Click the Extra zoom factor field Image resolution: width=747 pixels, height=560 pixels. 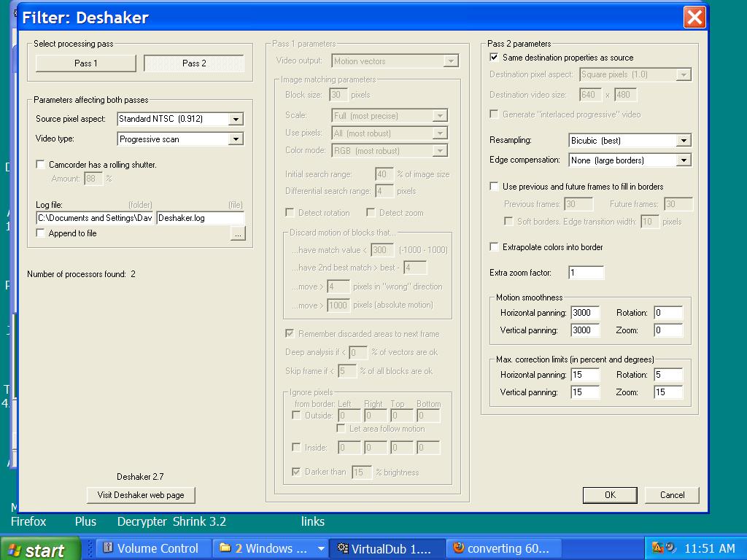click(x=587, y=273)
